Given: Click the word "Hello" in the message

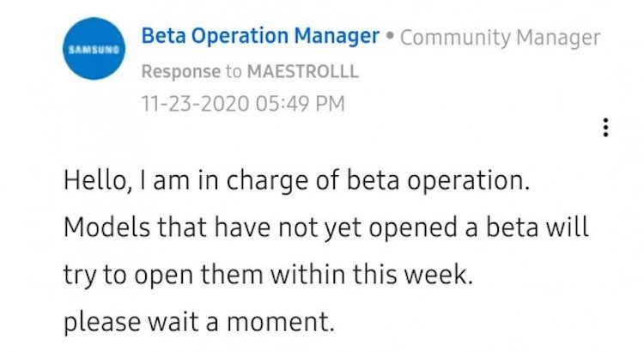Looking at the screenshot, I should click(x=89, y=183).
